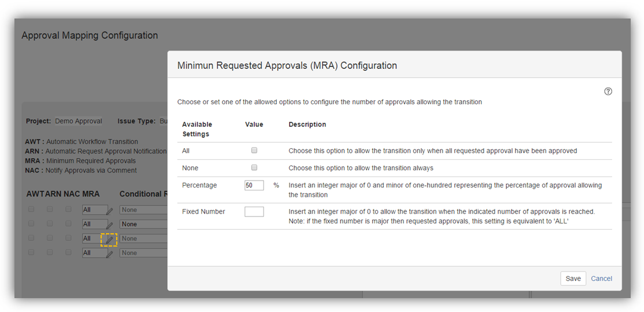Click the MRA edit pencil in the fourth row

110,254
